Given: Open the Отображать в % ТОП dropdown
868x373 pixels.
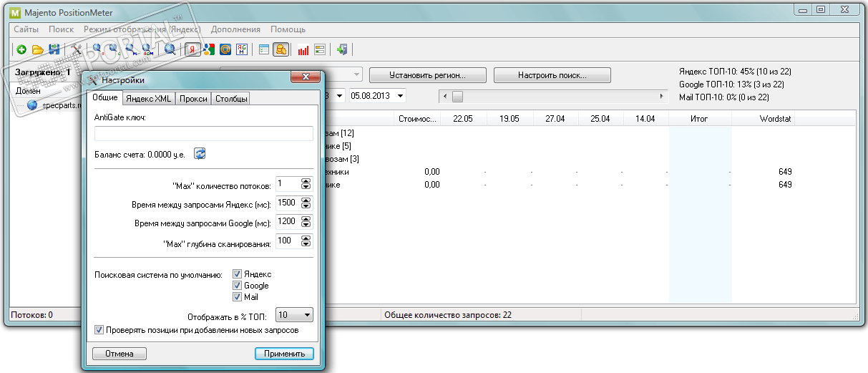Looking at the screenshot, I should tap(295, 314).
